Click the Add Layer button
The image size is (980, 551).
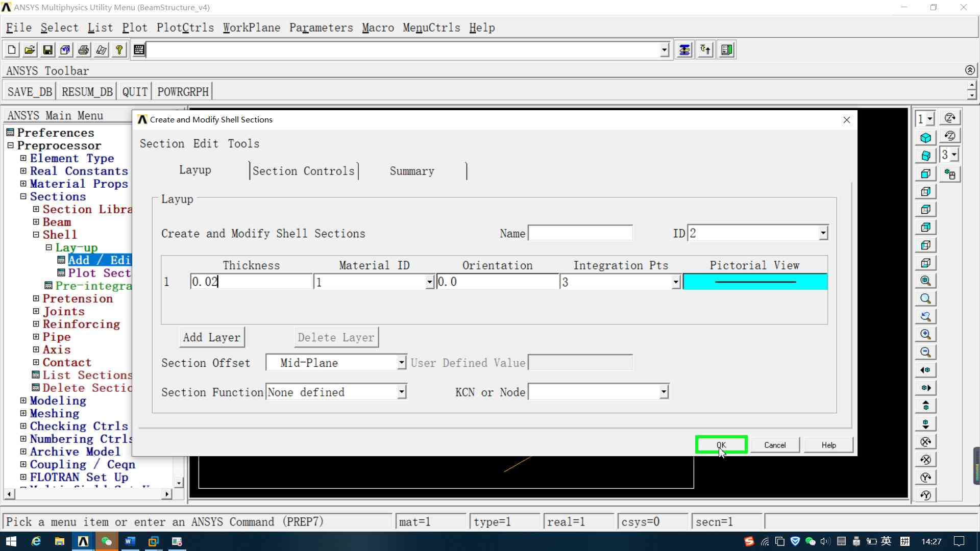(x=211, y=337)
